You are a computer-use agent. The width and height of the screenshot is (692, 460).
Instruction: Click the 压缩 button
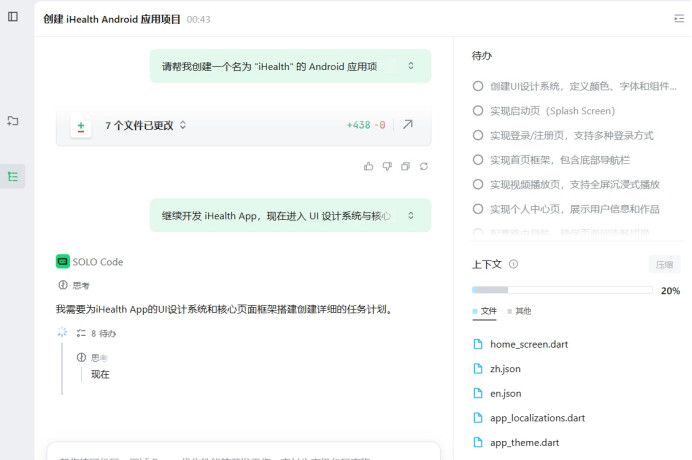pyautogui.click(x=664, y=264)
